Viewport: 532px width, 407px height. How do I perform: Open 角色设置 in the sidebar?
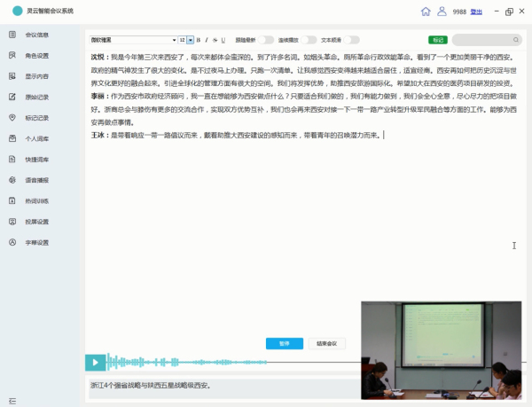[36, 55]
